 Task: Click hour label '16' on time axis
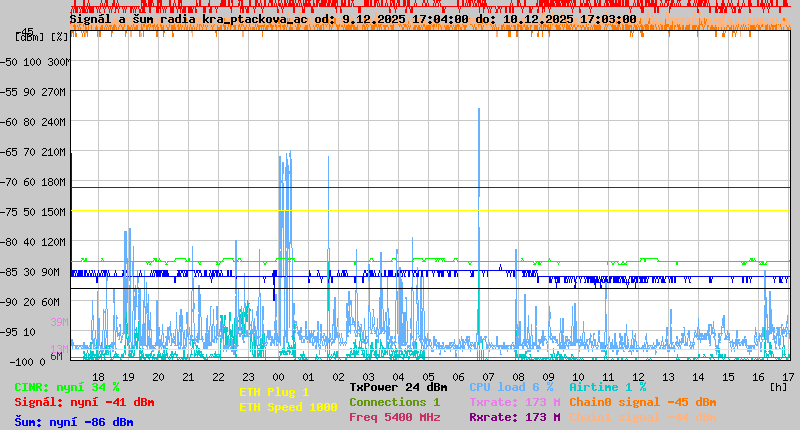point(758,377)
